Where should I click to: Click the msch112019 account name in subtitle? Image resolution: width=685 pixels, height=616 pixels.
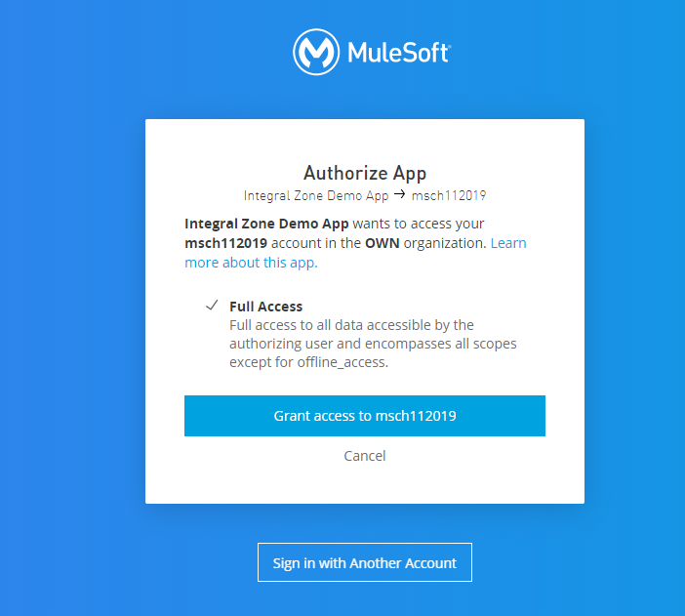pyautogui.click(x=449, y=195)
